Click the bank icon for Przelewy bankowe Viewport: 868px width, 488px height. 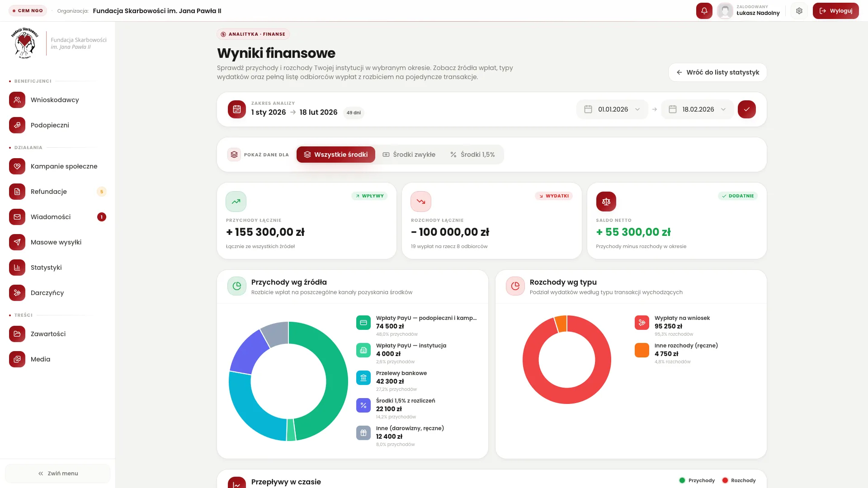363,378
